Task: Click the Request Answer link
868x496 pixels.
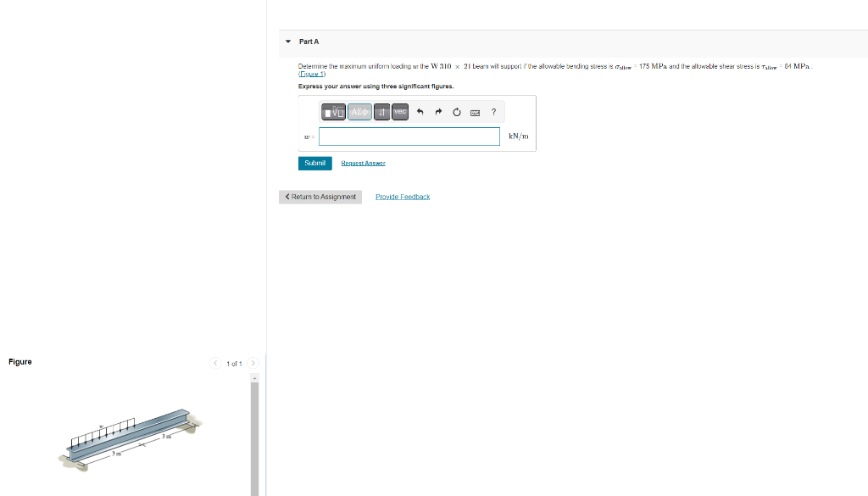Action: 363,164
